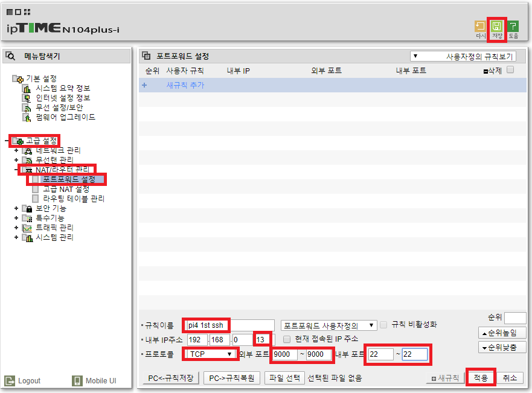This screenshot has width=532, height=393.
Task: Click the 고급 NAT 설정 page icon
Action: point(35,189)
